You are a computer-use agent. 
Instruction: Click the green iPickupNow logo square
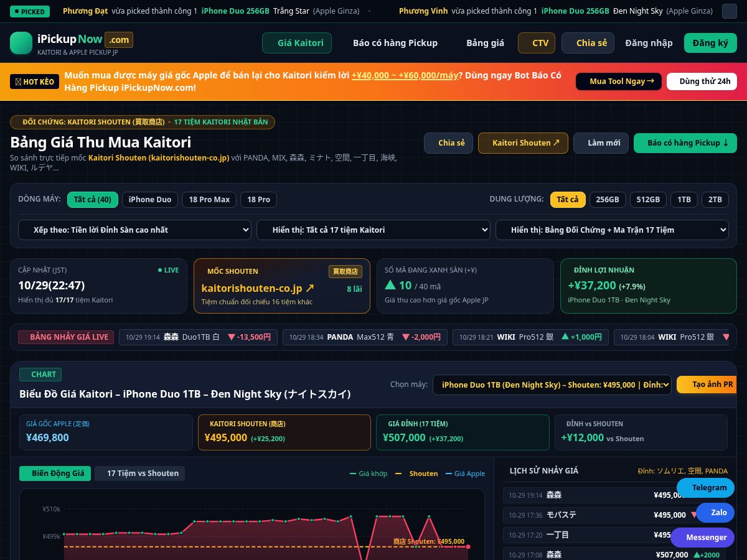coord(21,43)
